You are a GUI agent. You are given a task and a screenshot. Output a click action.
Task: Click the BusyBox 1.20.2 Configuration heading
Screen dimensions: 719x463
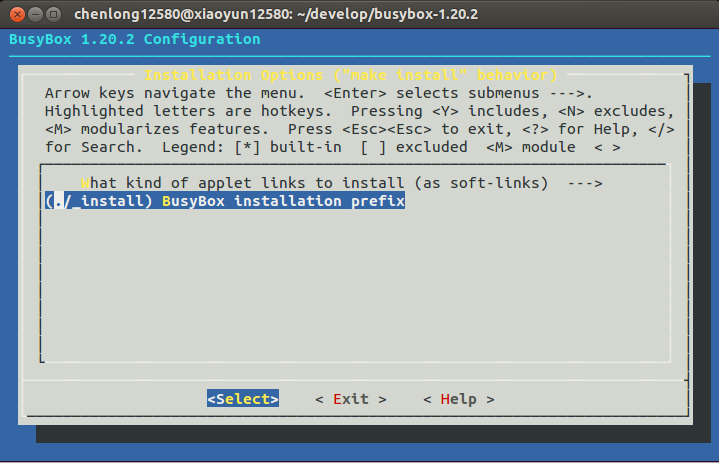[x=134, y=39]
